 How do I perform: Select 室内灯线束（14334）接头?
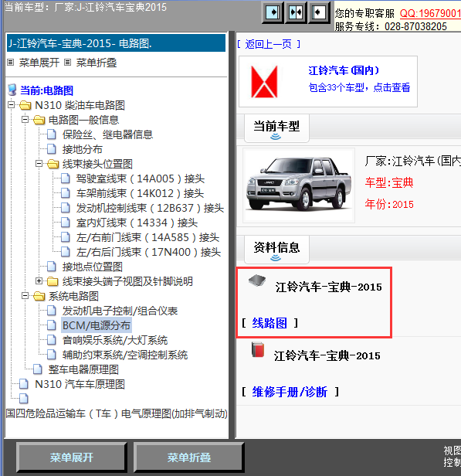point(137,223)
